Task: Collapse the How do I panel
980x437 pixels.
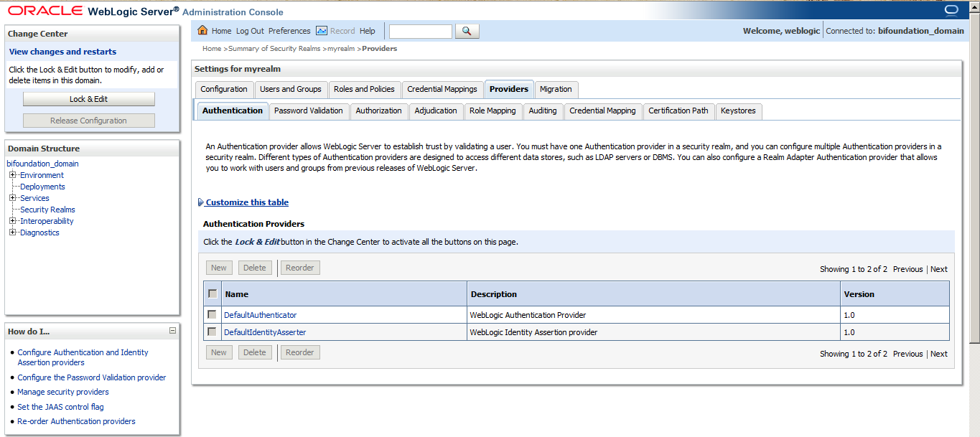Action: [172, 331]
